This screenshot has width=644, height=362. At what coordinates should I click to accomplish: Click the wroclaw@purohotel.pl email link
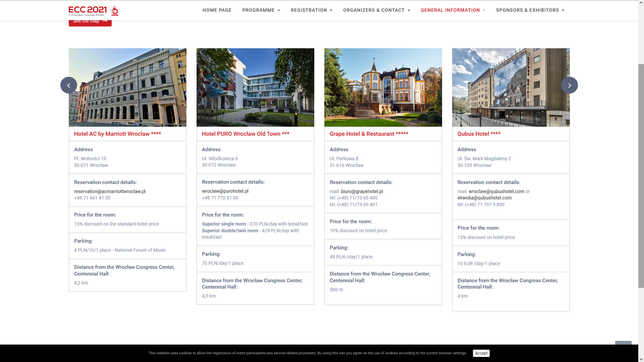(x=225, y=191)
